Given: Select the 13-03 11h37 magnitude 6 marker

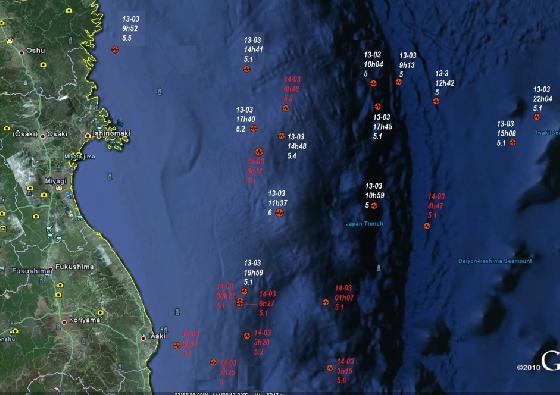Looking at the screenshot, I should point(280,212).
